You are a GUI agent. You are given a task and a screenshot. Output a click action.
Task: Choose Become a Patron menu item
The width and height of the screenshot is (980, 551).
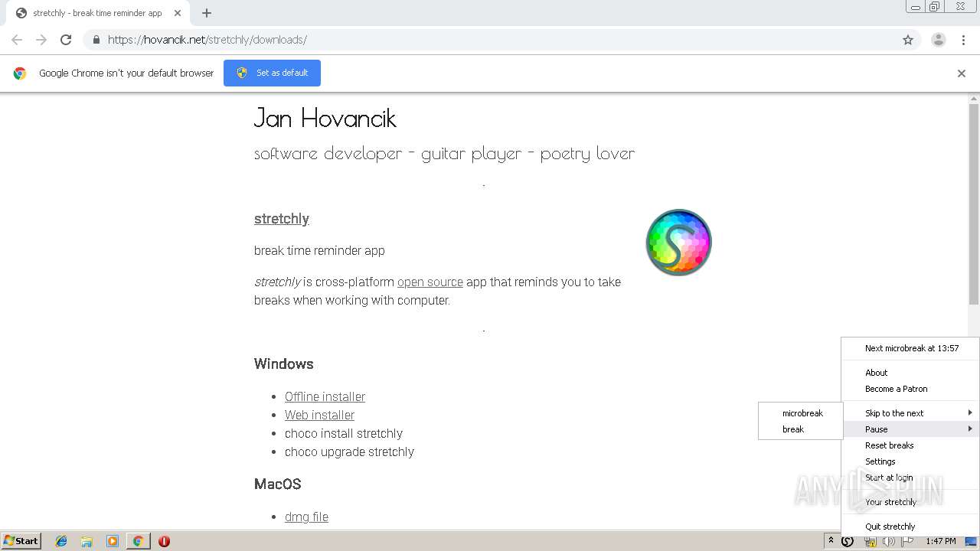click(x=910, y=389)
